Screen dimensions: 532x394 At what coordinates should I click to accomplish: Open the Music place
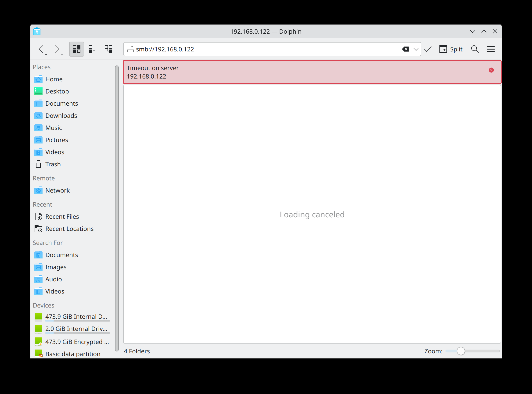point(72,128)
